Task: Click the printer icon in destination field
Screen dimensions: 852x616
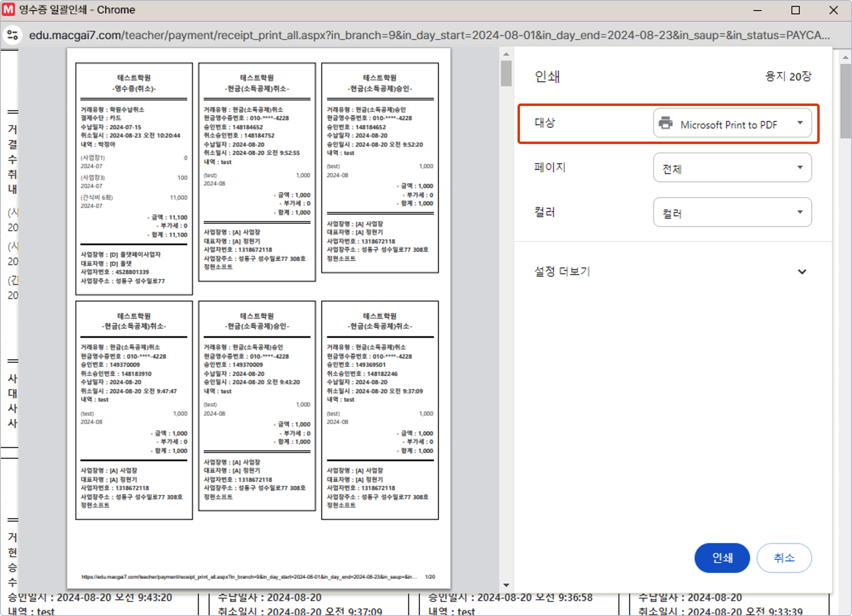Action: pos(665,123)
